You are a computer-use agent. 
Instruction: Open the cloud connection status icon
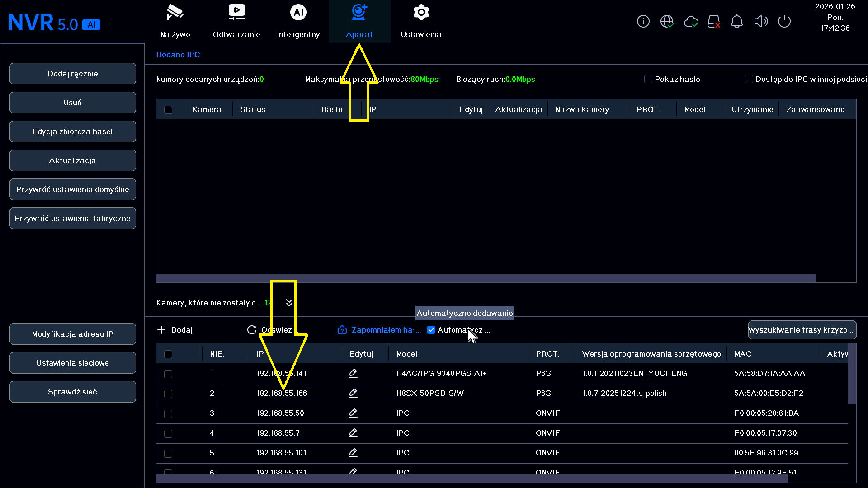click(691, 21)
